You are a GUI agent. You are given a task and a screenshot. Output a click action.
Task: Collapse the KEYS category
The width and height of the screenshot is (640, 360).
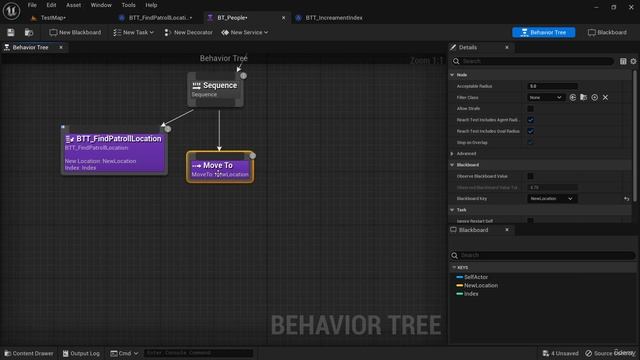454,267
